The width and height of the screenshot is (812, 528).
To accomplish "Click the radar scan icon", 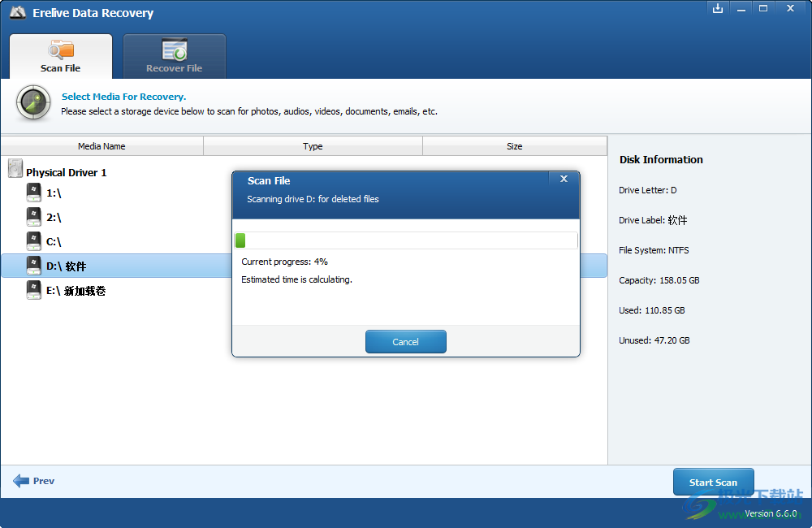I will (33, 102).
